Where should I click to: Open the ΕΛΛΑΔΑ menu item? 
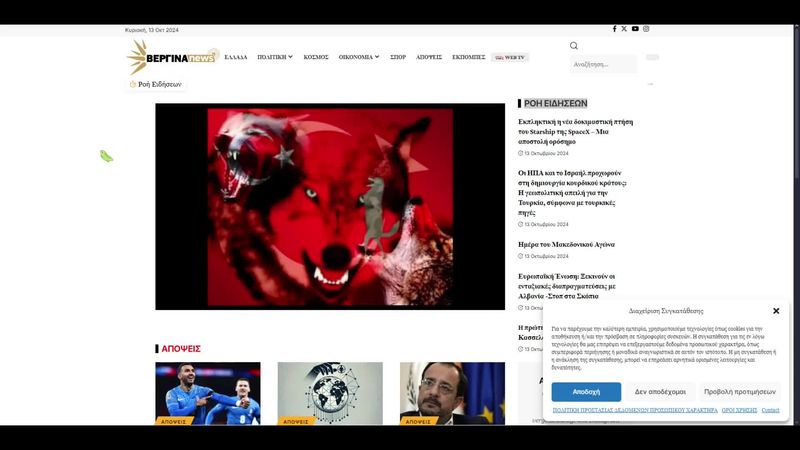click(236, 57)
